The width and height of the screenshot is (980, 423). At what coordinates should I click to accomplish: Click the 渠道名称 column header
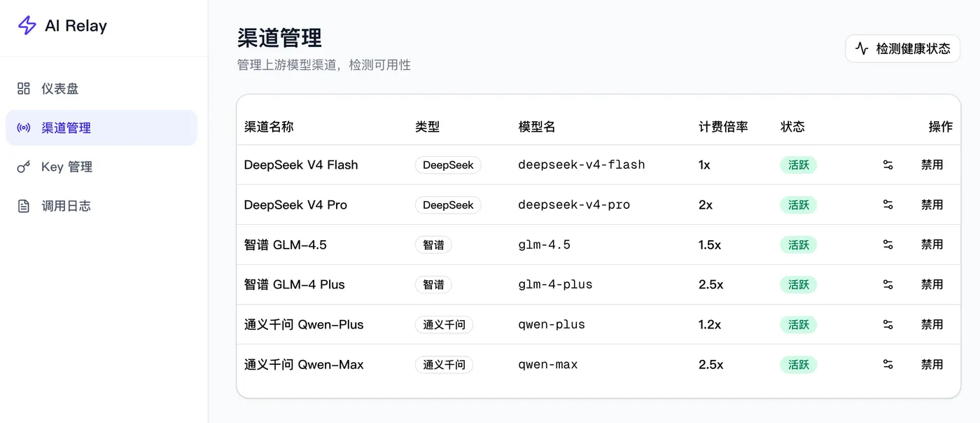269,127
